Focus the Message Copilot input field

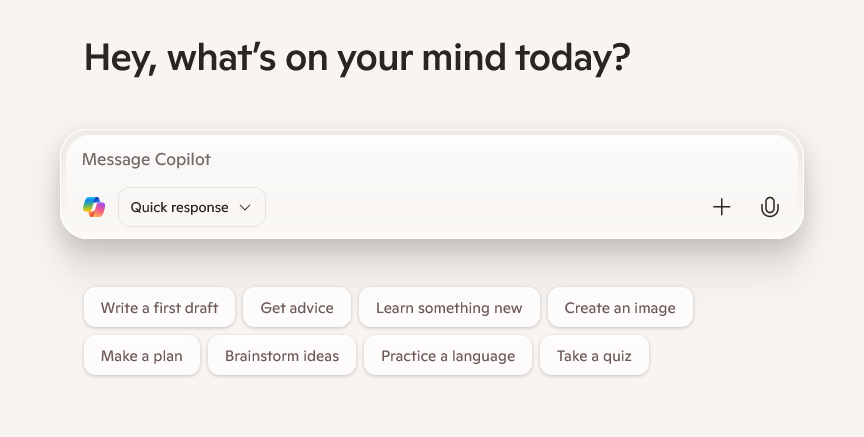point(431,160)
